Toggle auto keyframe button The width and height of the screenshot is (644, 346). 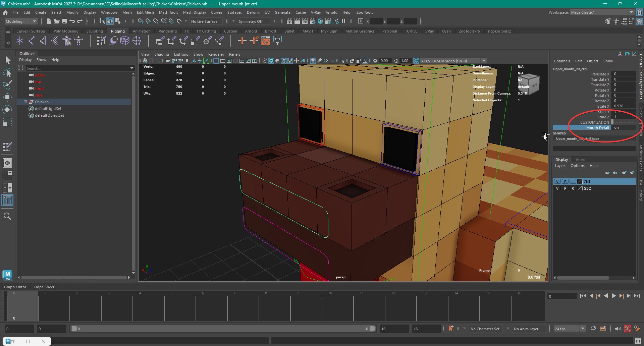pos(628,329)
